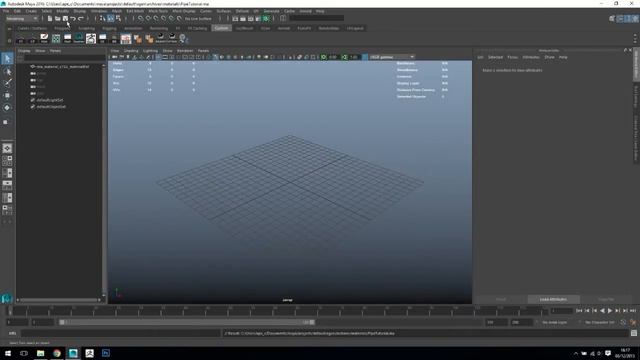
Task: Activate the Rotate tool in toolbox
Action: 7,108
